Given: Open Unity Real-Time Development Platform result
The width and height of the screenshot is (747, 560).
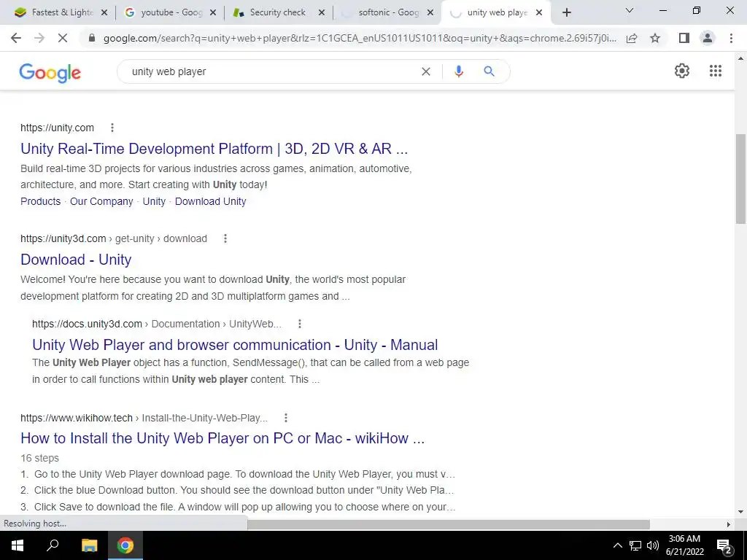Looking at the screenshot, I should 214,149.
